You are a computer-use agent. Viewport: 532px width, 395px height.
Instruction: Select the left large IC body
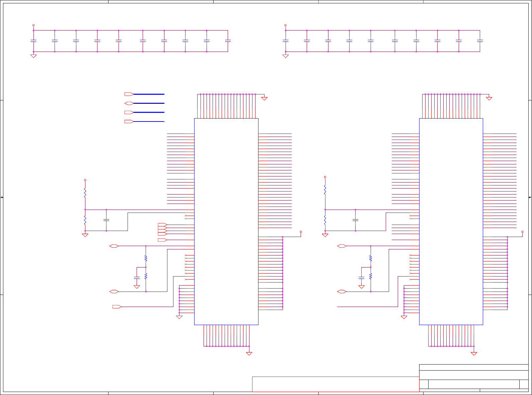pyautogui.click(x=226, y=221)
